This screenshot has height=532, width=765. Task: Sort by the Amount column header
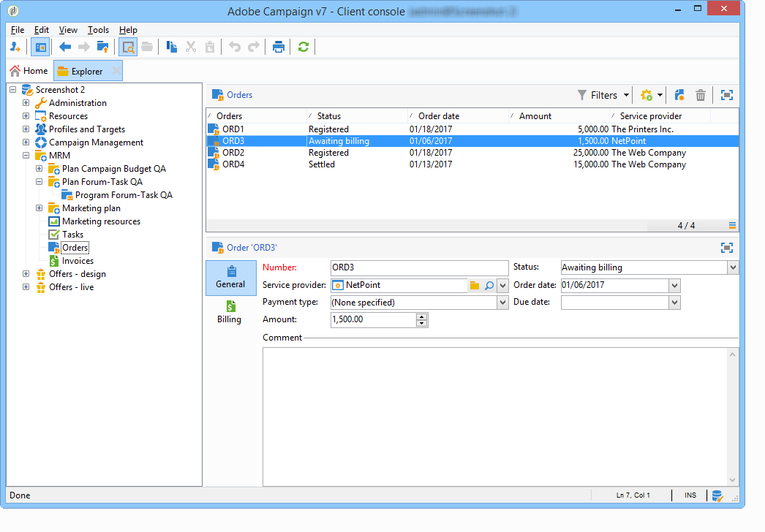(x=559, y=116)
